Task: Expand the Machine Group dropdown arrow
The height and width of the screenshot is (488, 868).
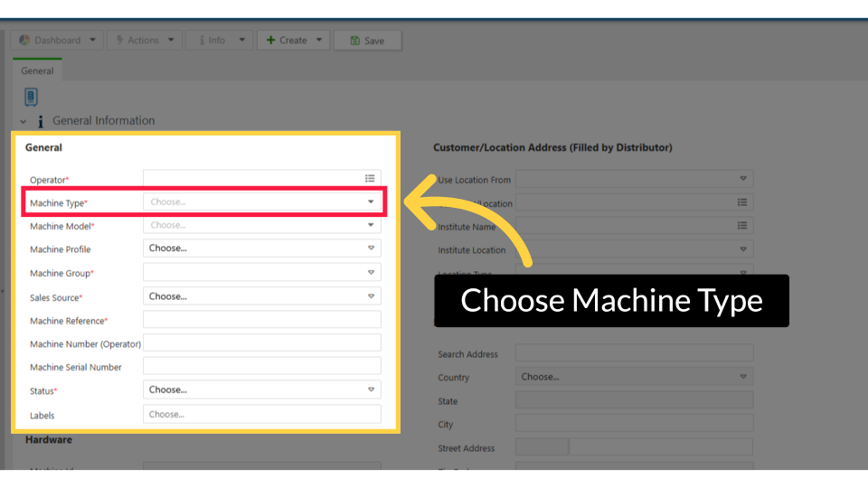Action: coord(371,272)
